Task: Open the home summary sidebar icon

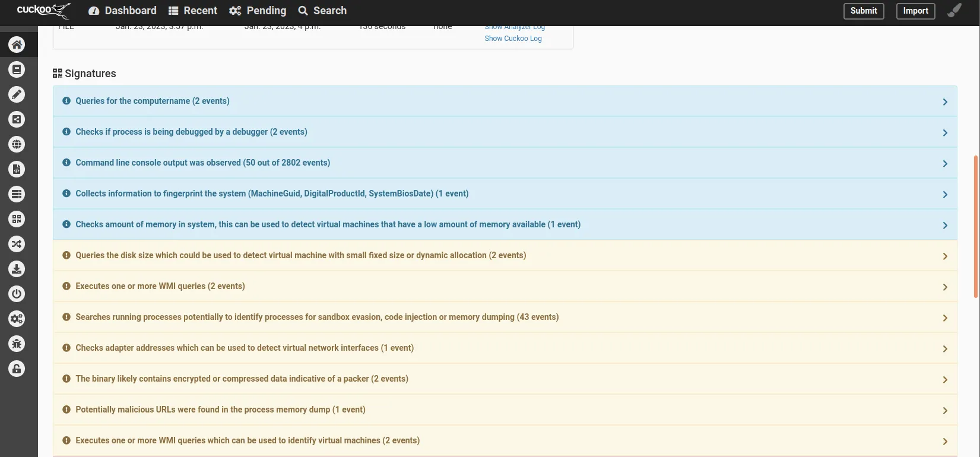Action: 17,45
